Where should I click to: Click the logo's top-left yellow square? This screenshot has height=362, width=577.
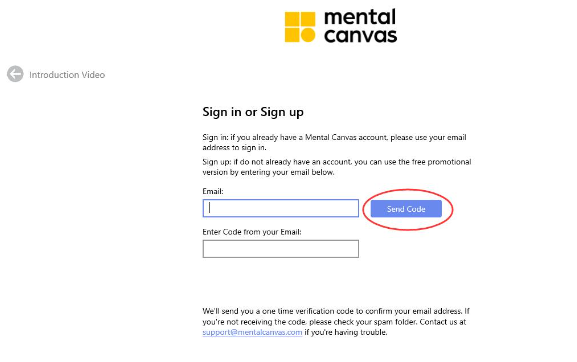pos(292,19)
